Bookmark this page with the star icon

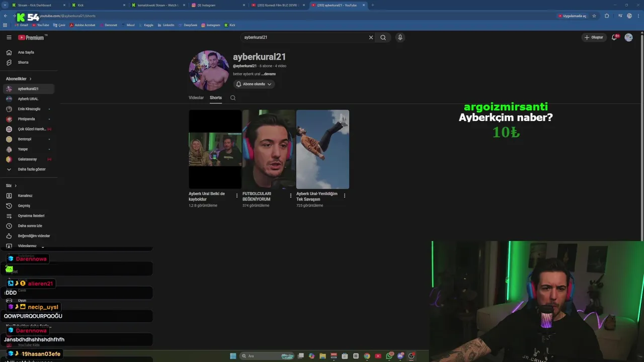coord(594,16)
